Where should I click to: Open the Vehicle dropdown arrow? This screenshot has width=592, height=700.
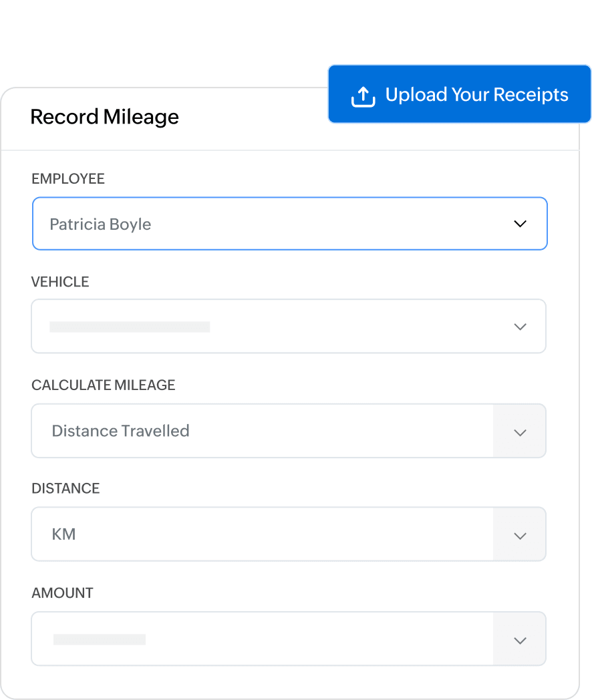click(x=520, y=327)
